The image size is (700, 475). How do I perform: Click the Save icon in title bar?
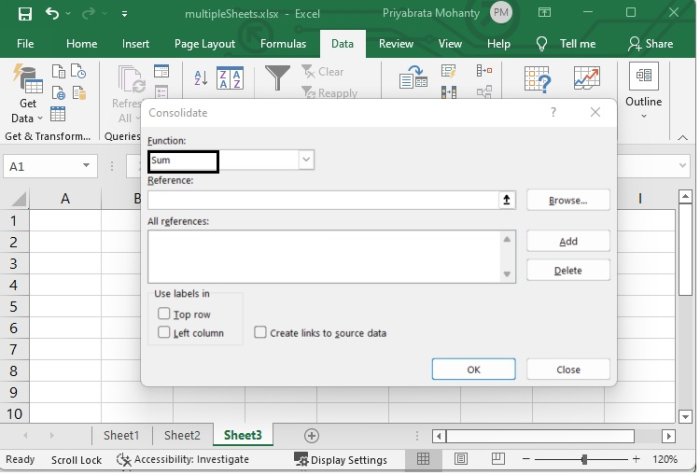coord(25,14)
